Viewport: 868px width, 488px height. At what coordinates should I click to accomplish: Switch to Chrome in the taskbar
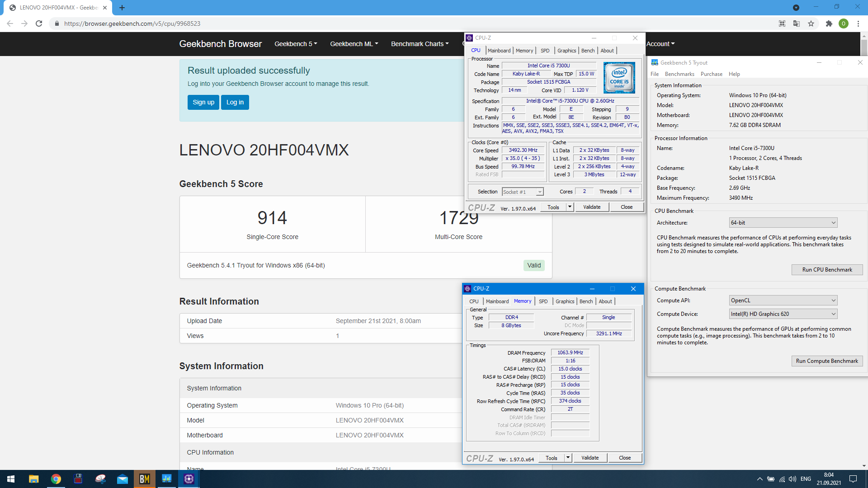[56, 479]
